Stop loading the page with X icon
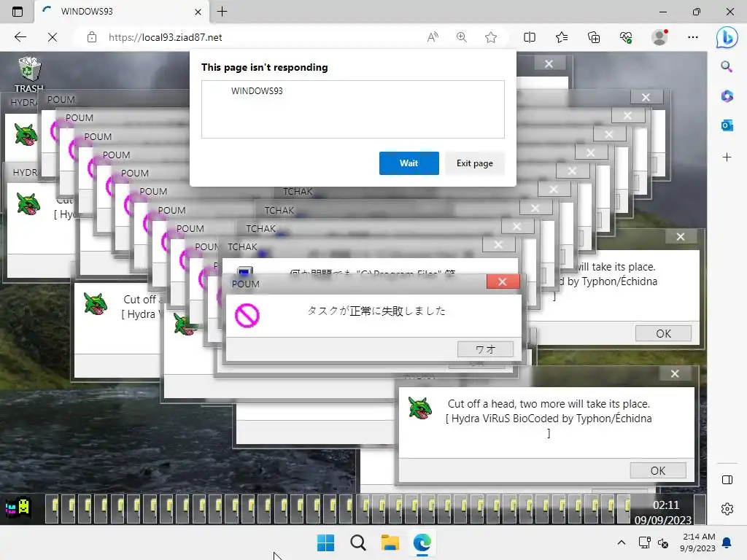747x560 pixels. 53,37
